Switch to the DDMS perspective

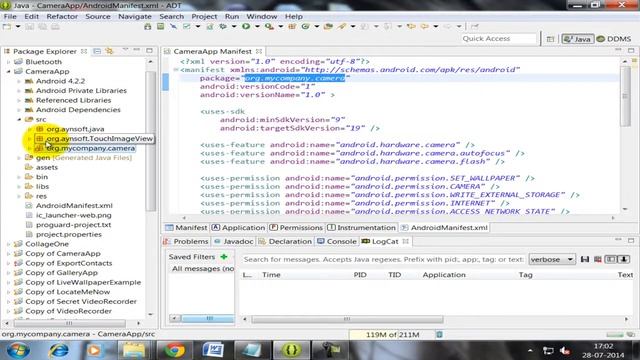[x=614, y=39]
